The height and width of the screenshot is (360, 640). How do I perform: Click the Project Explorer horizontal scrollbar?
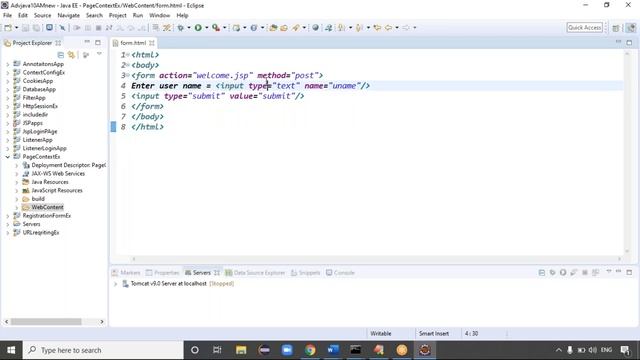(46, 322)
